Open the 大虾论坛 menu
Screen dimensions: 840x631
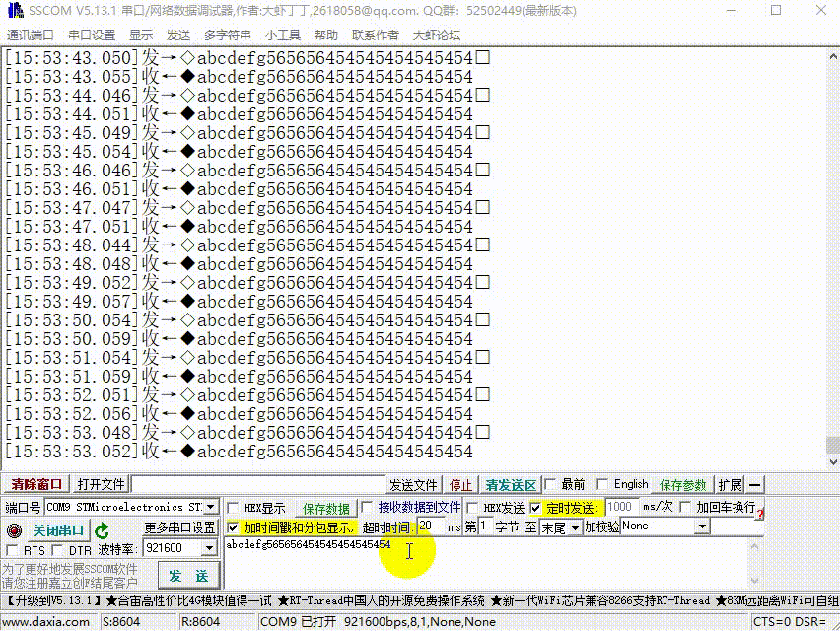tap(436, 35)
